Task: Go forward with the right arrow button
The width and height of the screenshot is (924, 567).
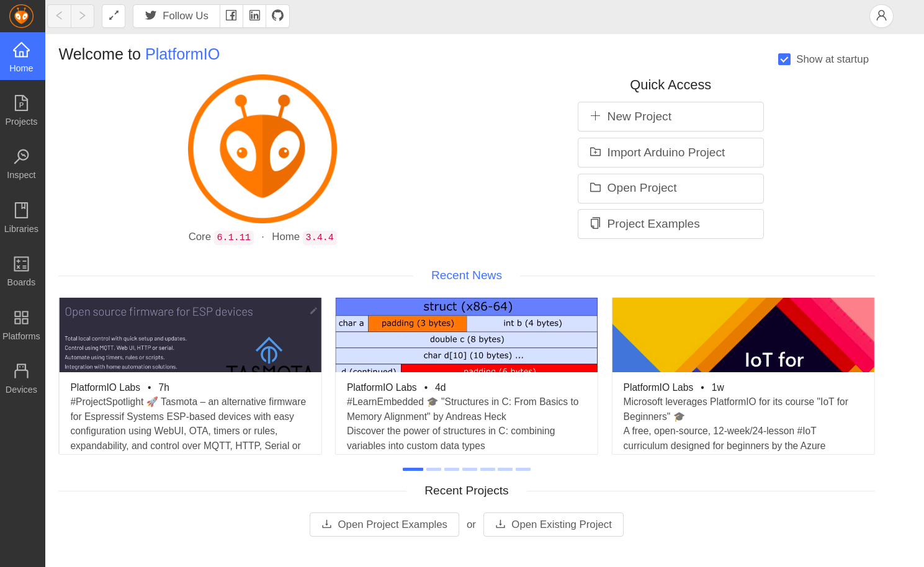Action: [x=83, y=16]
